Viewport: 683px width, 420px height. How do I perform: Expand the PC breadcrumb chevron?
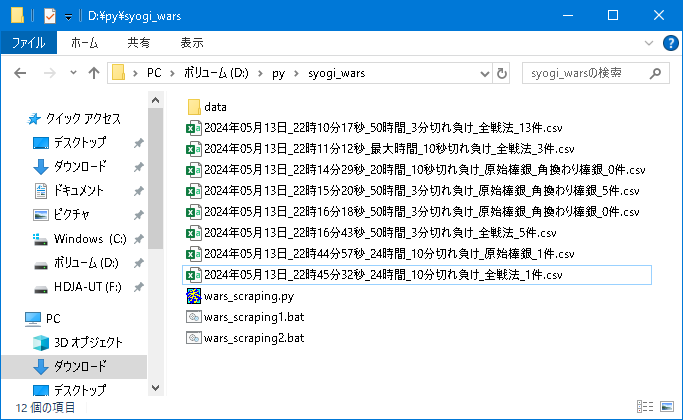[x=172, y=73]
